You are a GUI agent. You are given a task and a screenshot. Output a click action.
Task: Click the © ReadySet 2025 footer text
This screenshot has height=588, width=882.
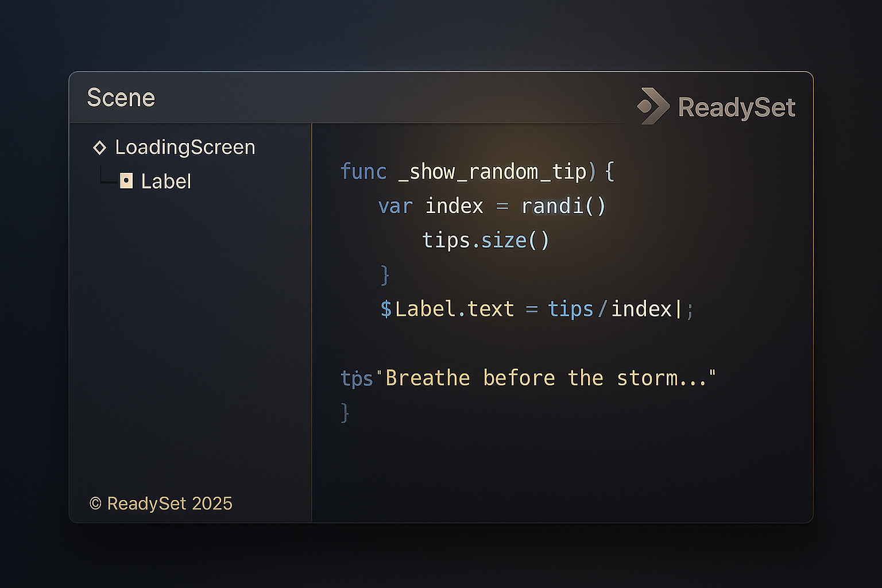pos(161,504)
